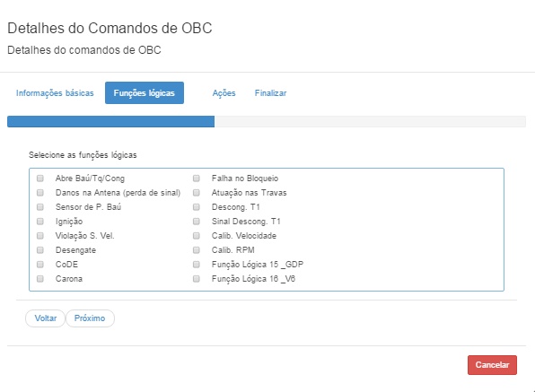Click the Próximo button

click(x=90, y=318)
